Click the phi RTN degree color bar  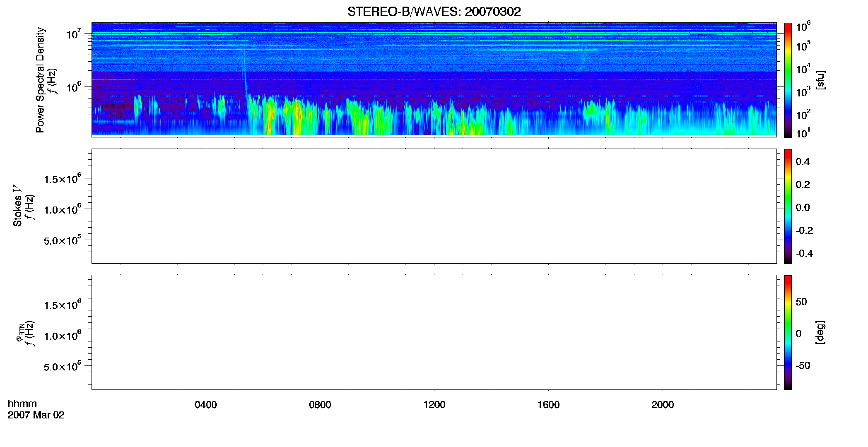pyautogui.click(x=788, y=332)
